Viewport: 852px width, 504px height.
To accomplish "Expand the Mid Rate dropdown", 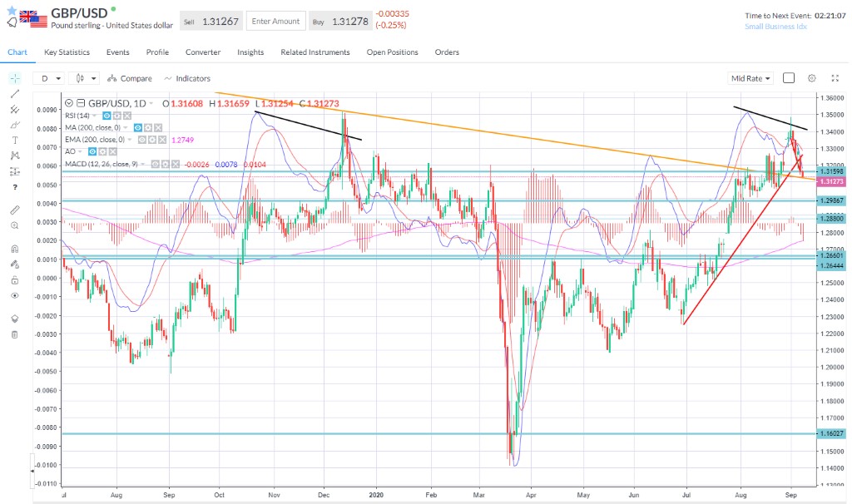I will tap(750, 78).
